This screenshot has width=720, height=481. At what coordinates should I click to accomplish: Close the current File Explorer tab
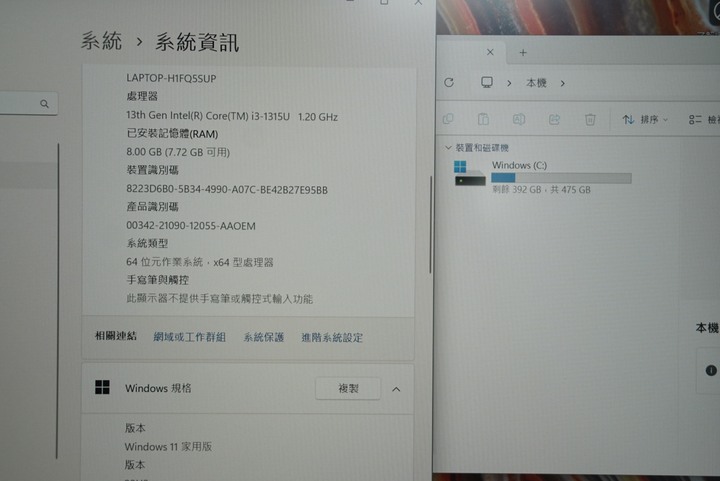pyautogui.click(x=490, y=52)
